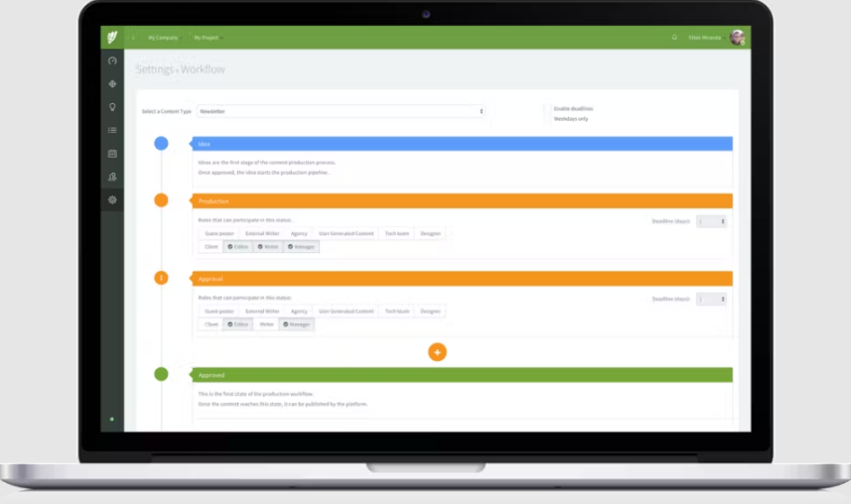Open the list icon in the sidebar
This screenshot has height=504, width=851.
click(x=112, y=130)
